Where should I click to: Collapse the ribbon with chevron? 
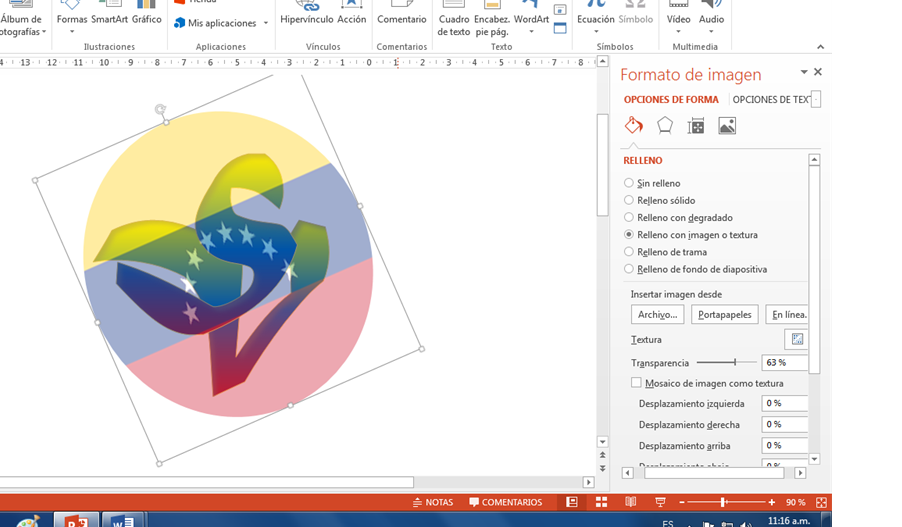click(x=820, y=47)
